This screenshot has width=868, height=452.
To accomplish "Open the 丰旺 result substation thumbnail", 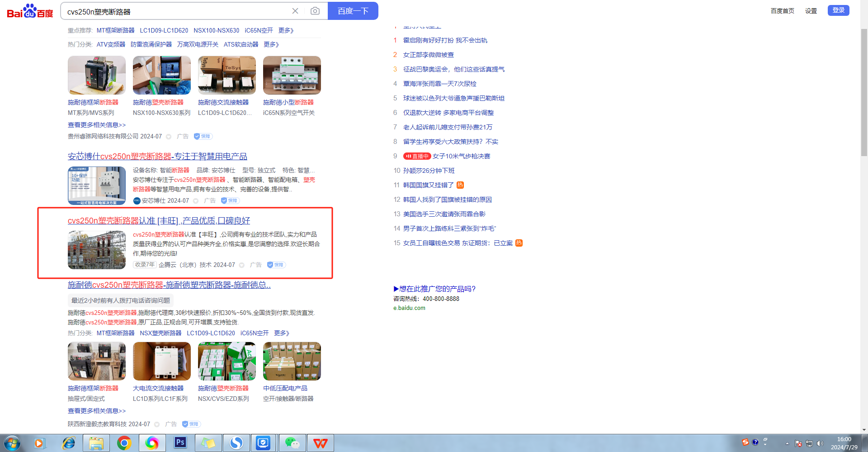I will [x=97, y=250].
